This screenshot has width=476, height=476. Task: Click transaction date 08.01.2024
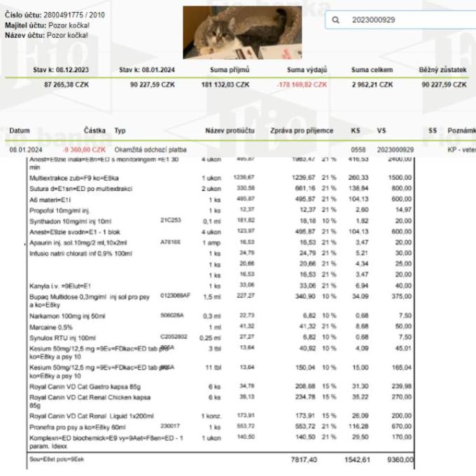[x=26, y=150]
